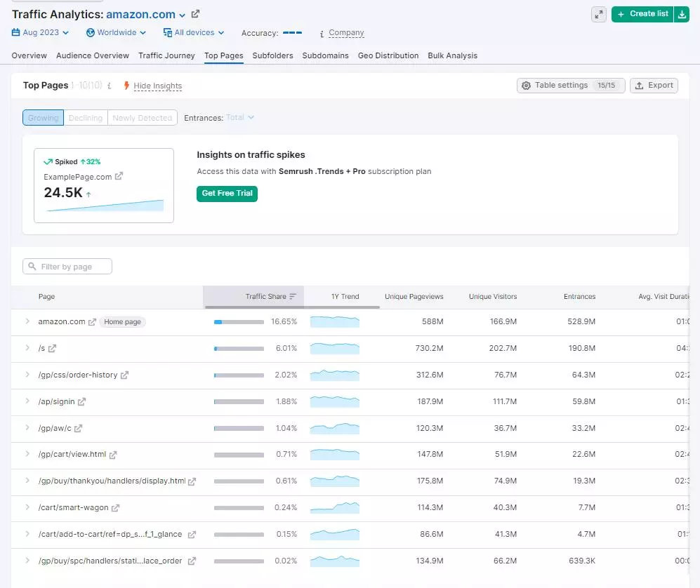
Task: Expand the /s page row
Action: point(27,347)
